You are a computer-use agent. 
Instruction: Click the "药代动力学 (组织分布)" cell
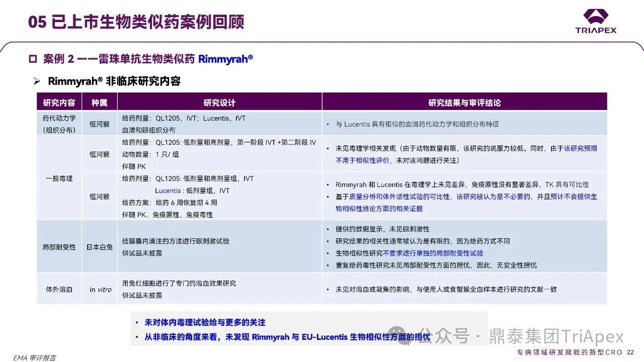pyautogui.click(x=59, y=124)
